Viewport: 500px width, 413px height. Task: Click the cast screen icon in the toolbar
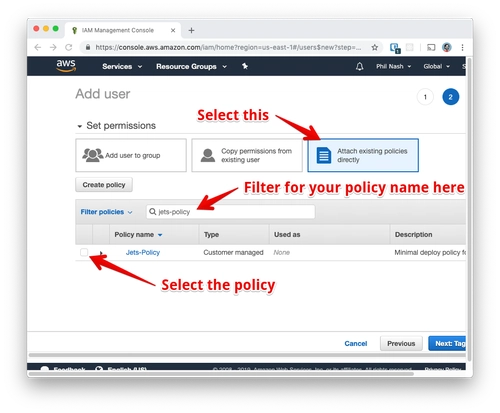coord(431,47)
